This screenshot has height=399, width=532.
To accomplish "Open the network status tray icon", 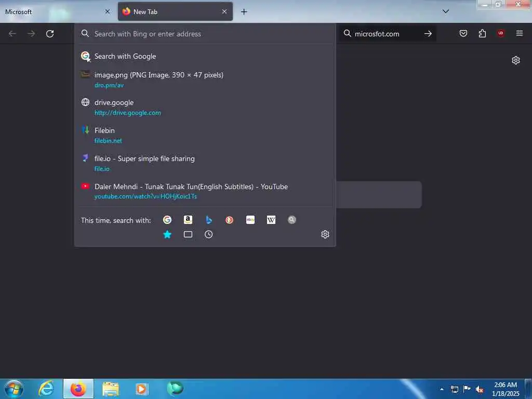I will 454,390.
